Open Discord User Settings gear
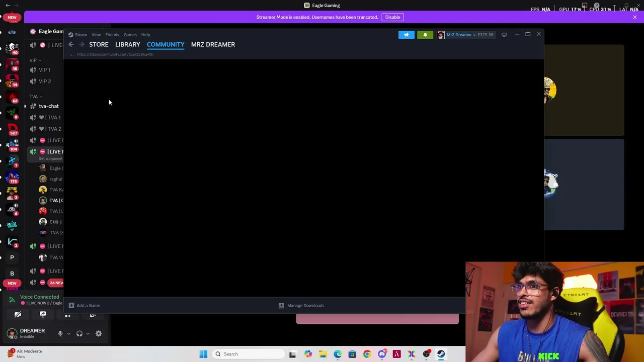Image resolution: width=644 pixels, height=362 pixels. tap(99, 333)
